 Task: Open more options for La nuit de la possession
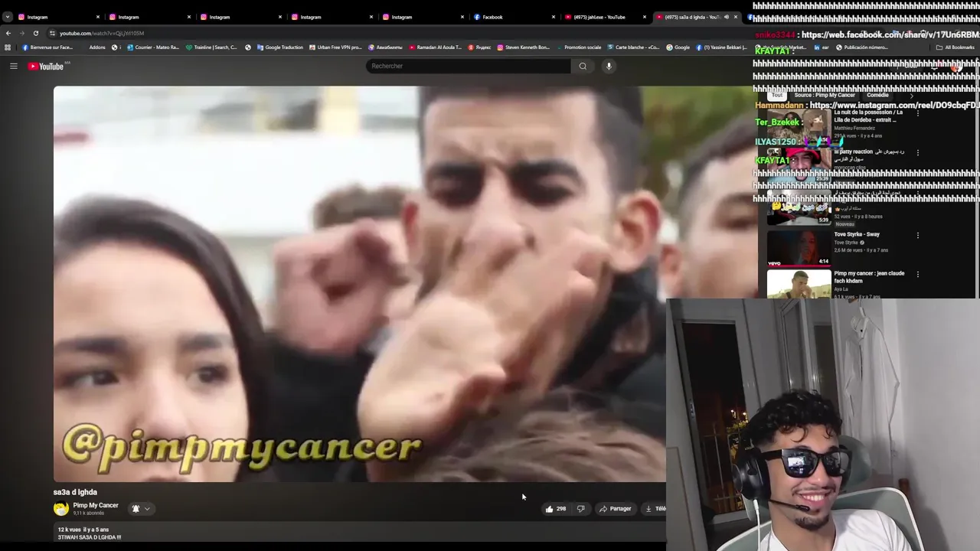click(x=917, y=113)
